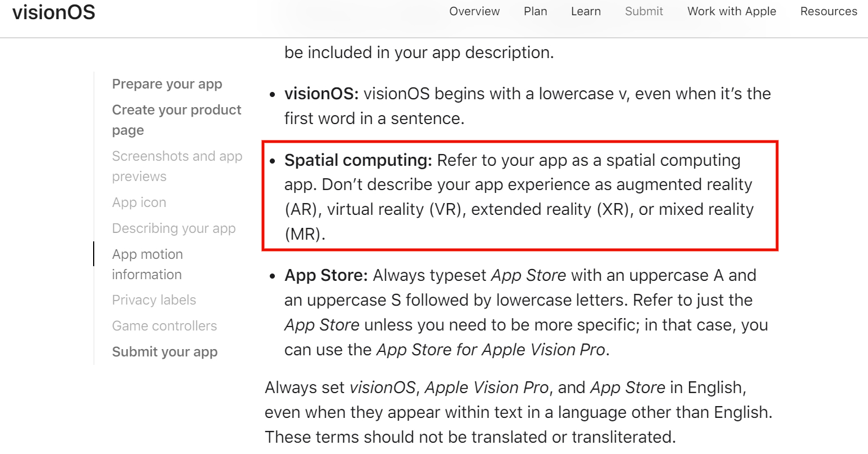Open Create your product page section
This screenshot has width=868, height=454.
pyautogui.click(x=177, y=120)
